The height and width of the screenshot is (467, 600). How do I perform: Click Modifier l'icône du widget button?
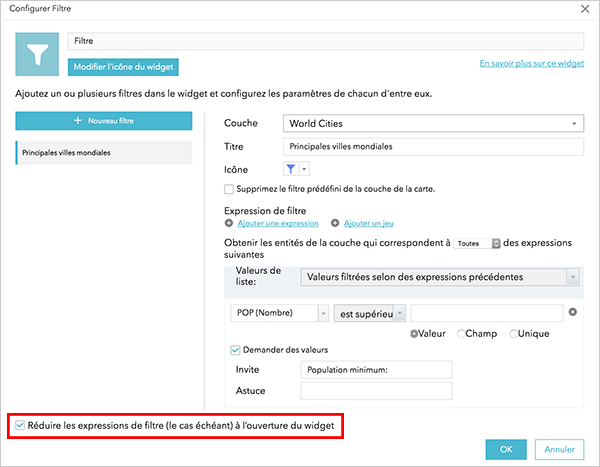(123, 67)
